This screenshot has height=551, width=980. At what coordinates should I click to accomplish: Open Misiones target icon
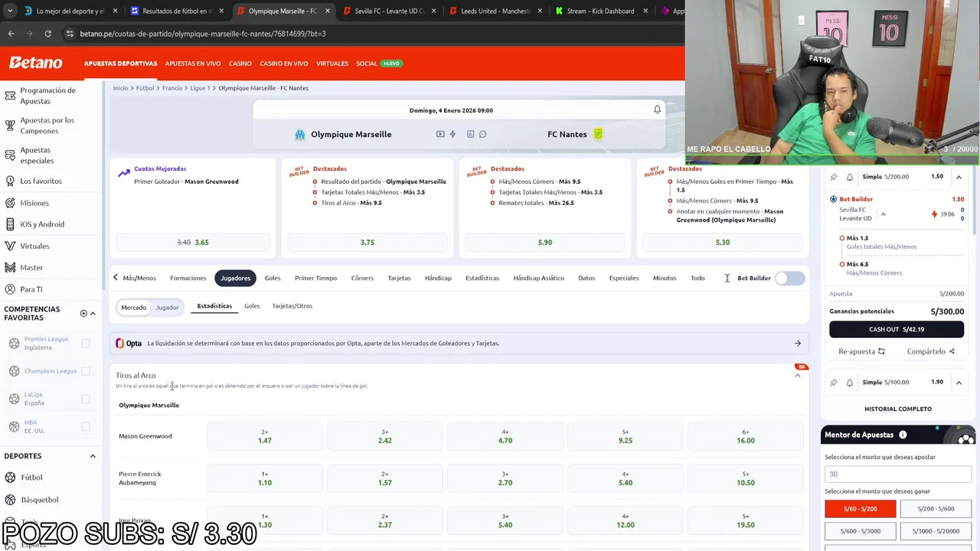click(10, 203)
